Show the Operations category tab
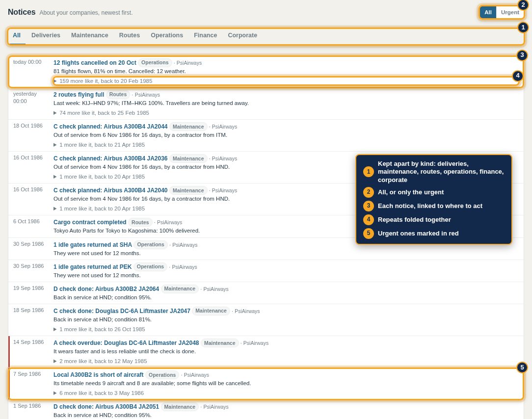The width and height of the screenshot is (532, 419). (x=167, y=35)
